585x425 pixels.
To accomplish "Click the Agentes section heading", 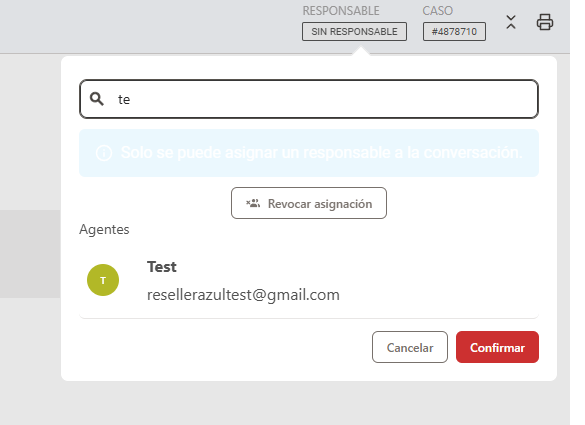I will 104,229.
